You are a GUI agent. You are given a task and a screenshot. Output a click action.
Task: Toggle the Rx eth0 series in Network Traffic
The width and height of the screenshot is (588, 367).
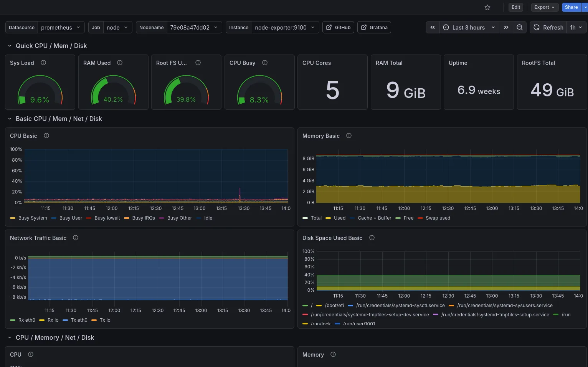(26, 320)
